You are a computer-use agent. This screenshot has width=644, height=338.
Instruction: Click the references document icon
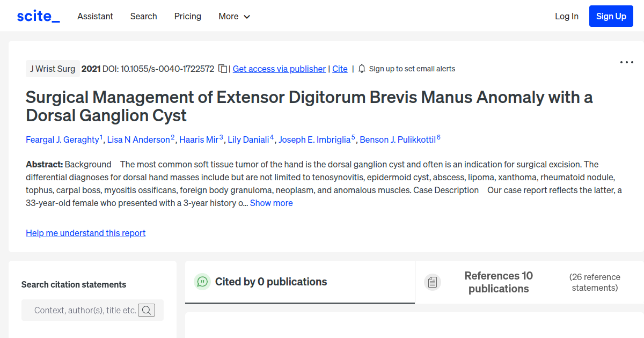point(432,282)
